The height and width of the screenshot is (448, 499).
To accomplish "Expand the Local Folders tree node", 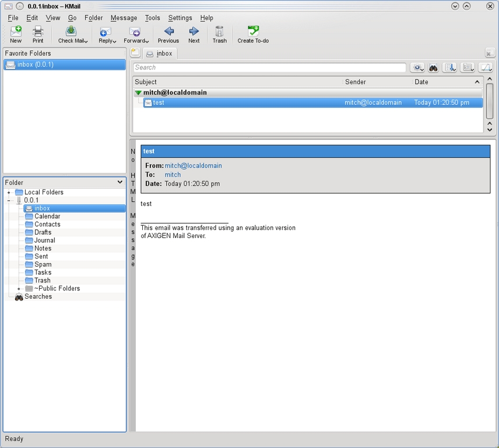I will pyautogui.click(x=9, y=192).
